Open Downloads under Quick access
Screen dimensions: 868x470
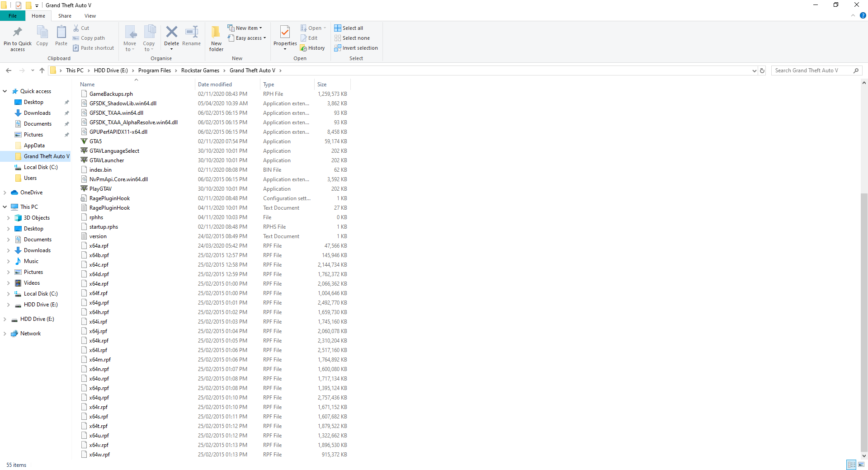[37, 113]
